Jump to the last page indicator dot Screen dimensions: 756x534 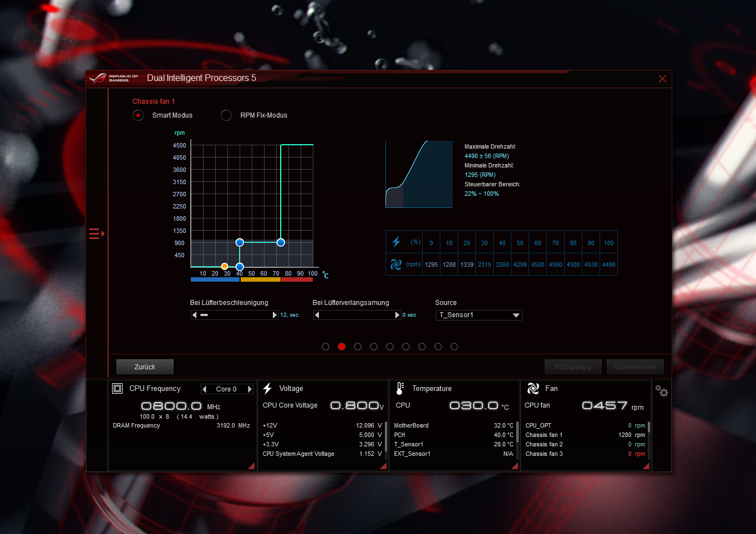(454, 347)
